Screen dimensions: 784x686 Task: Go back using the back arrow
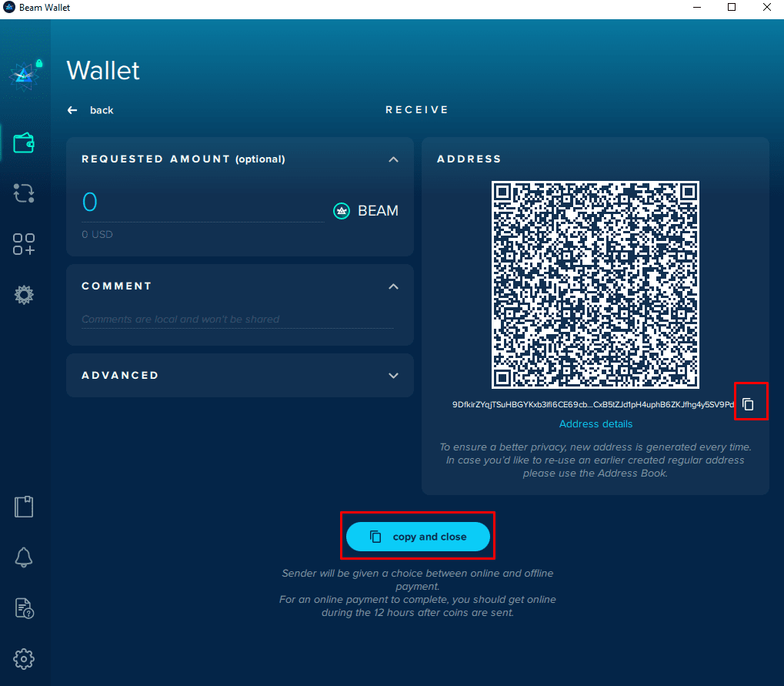click(91, 110)
